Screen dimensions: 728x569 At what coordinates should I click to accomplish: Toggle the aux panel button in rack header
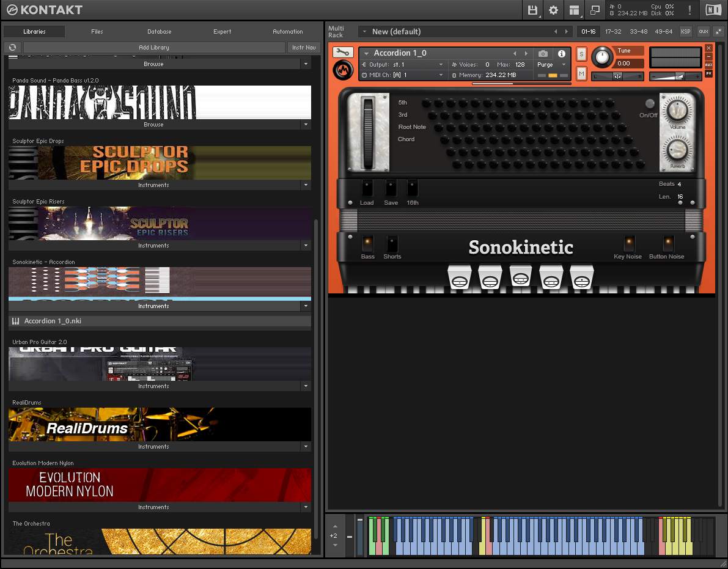click(x=704, y=32)
